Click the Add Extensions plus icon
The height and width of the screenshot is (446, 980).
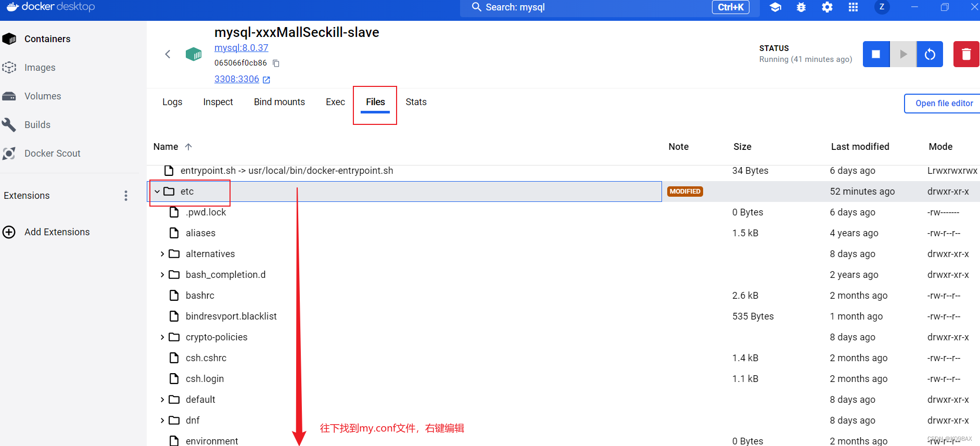point(9,232)
